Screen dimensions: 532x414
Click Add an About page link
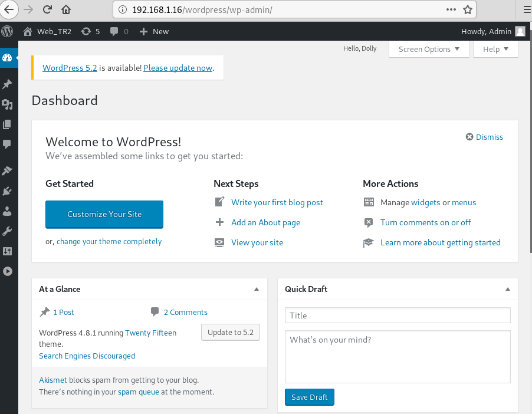point(265,222)
